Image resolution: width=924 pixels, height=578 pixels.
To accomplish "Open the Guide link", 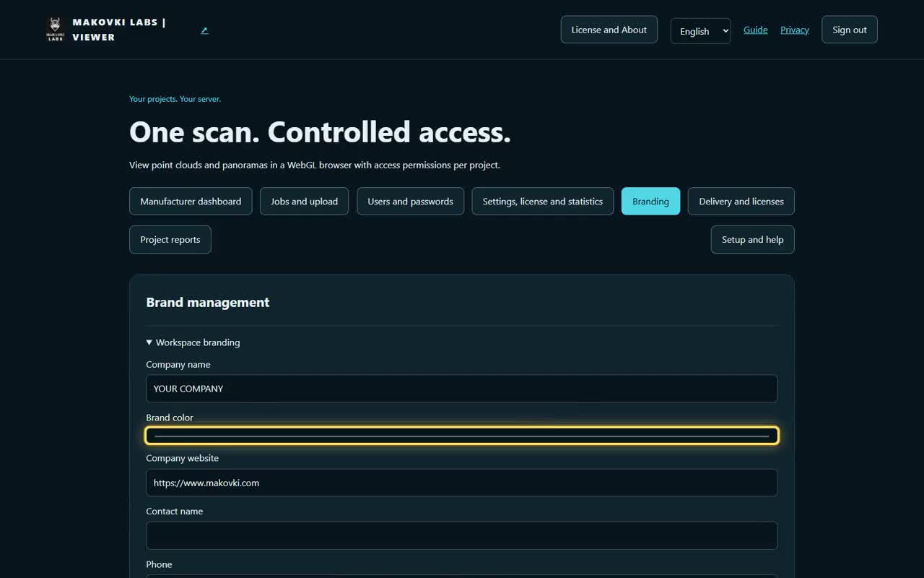I will pos(755,30).
